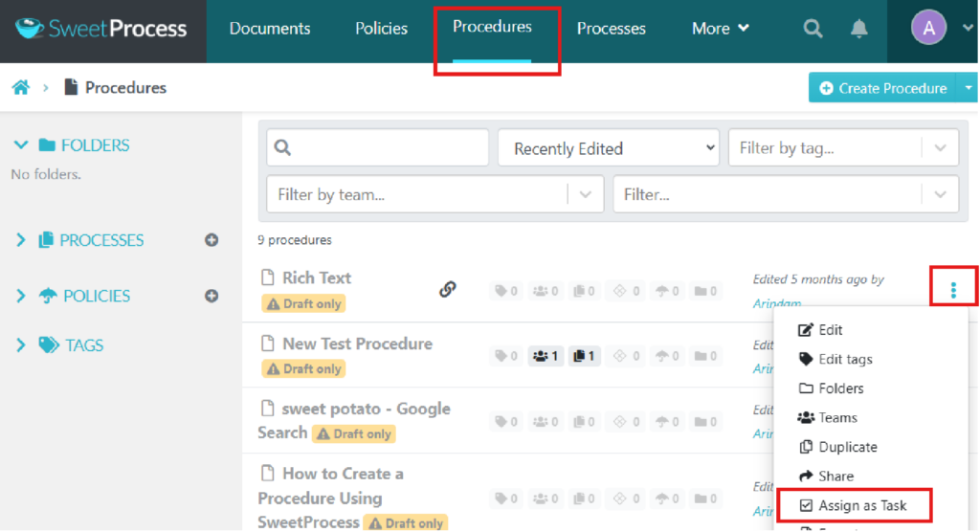Select Assign as Task from context menu
This screenshot has height=532, width=980.
pyautogui.click(x=861, y=505)
